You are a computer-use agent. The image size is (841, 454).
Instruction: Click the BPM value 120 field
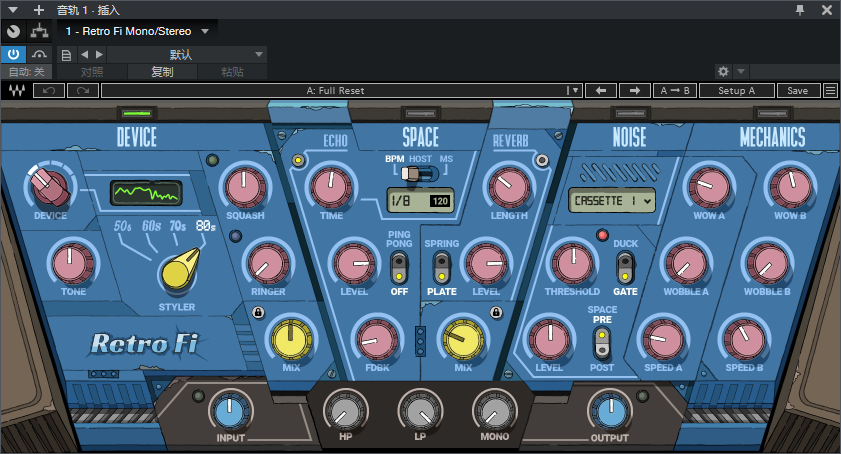(440, 201)
